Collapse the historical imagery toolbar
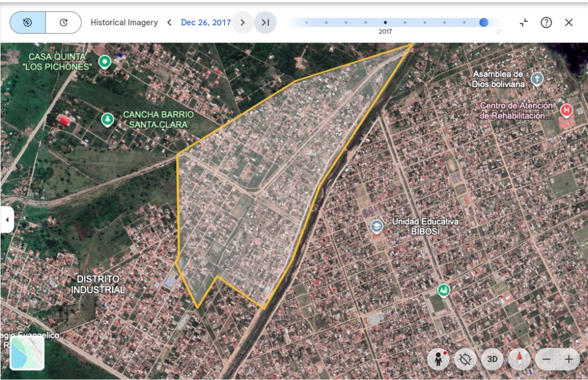 (x=524, y=22)
